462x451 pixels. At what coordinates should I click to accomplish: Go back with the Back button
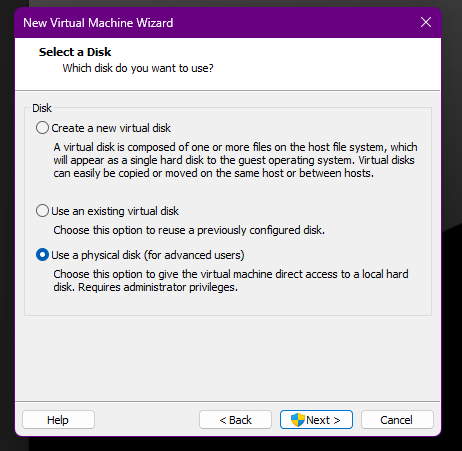click(235, 420)
